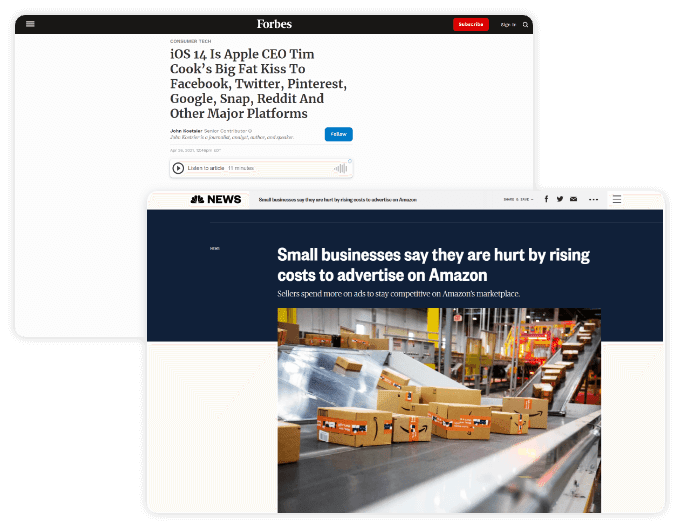This screenshot has width=680, height=528.
Task: Share the NBC article on Facebook
Action: click(x=546, y=199)
